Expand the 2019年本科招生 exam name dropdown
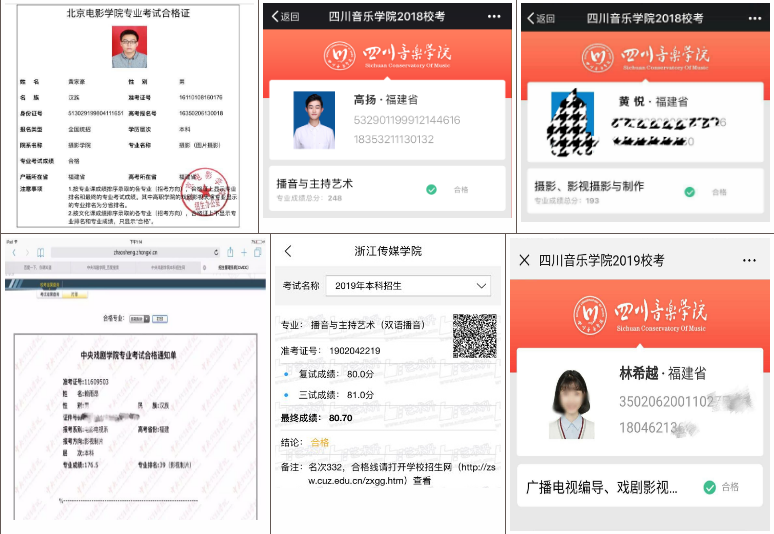This screenshot has height=534, width=774. click(x=408, y=286)
